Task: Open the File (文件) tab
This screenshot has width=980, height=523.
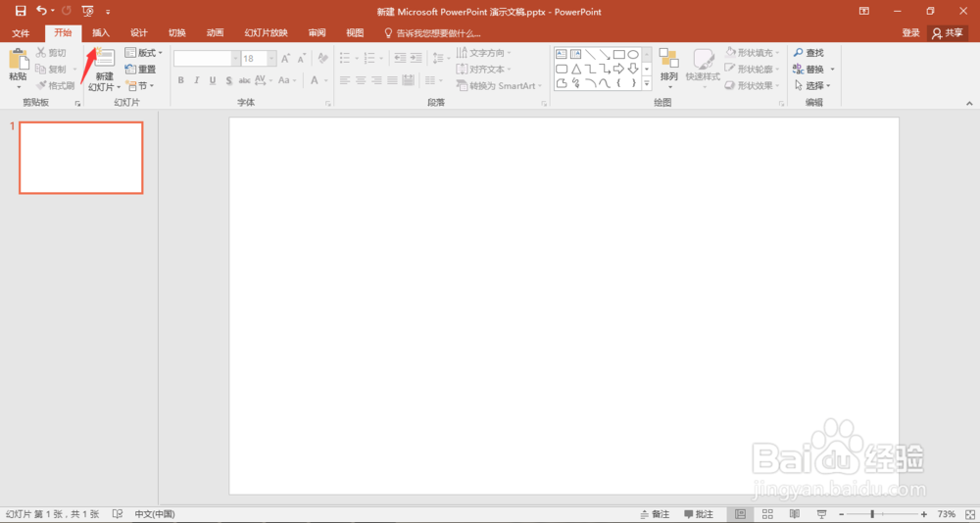Action: pos(21,33)
